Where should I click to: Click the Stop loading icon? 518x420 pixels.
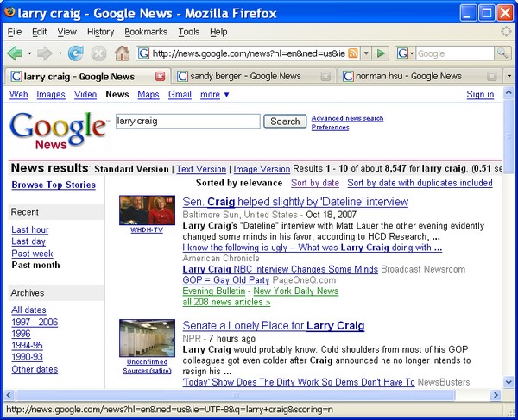click(98, 53)
